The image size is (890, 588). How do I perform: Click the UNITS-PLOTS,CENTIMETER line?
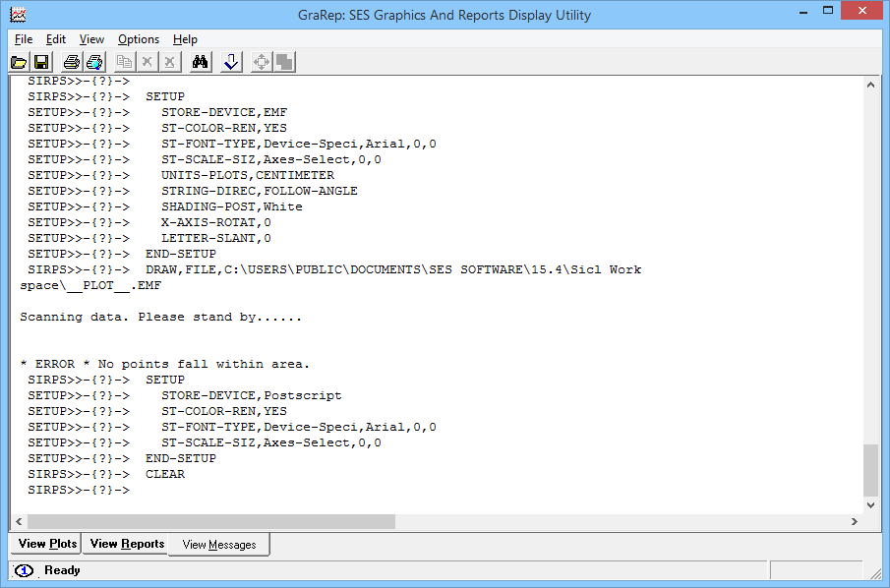[181, 175]
